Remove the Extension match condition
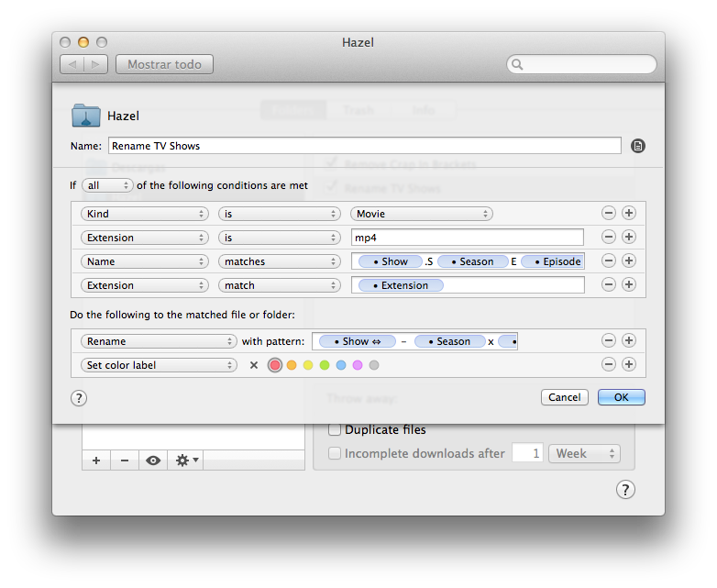Screen dimensions: 717x588 click(x=608, y=284)
